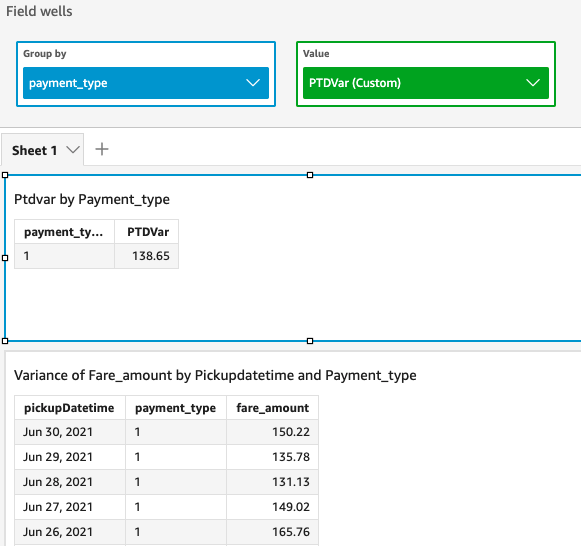The width and height of the screenshot is (581, 546).
Task: Expand the PTDVar (Custom) field menu chevron
Action: [533, 83]
